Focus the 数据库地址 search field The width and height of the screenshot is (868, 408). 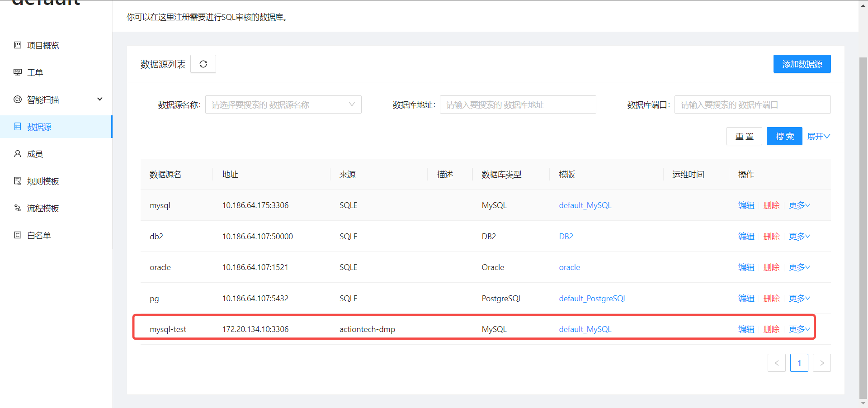pyautogui.click(x=518, y=104)
